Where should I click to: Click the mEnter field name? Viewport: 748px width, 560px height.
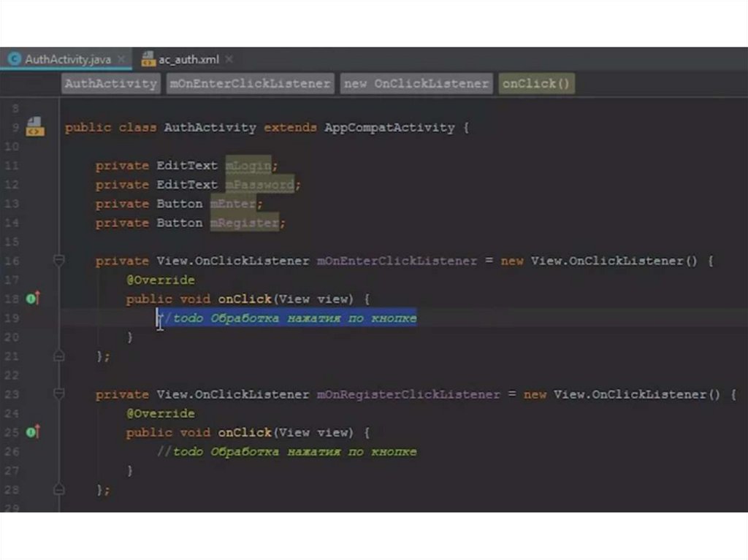click(233, 204)
